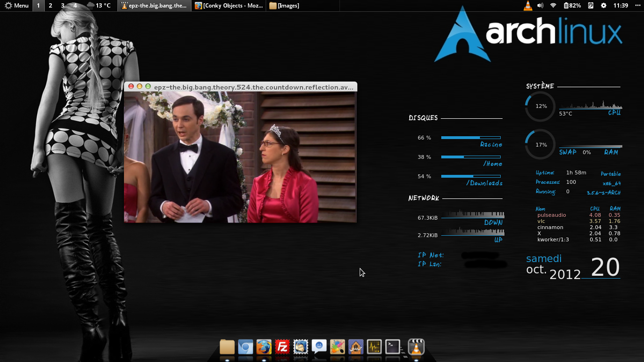The height and width of the screenshot is (362, 644).
Task: Maximize the VLC window with green button
Action: click(x=148, y=87)
